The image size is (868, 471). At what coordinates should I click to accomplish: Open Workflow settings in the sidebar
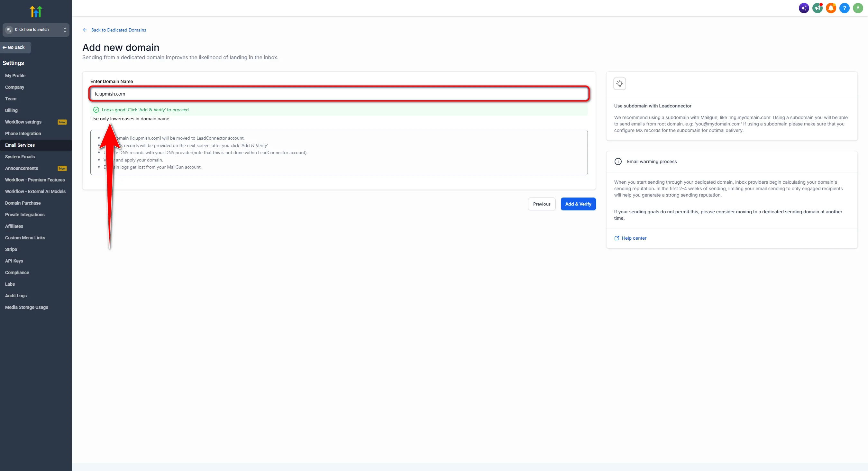click(23, 122)
